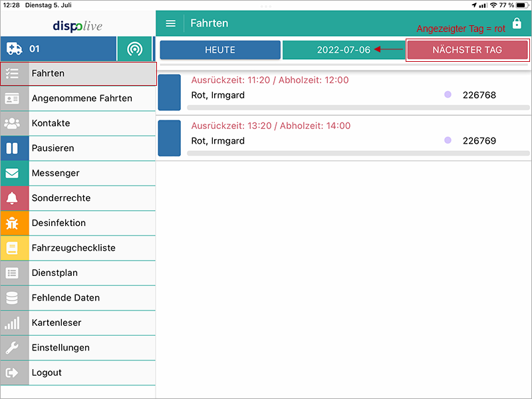This screenshot has width=532, height=399.
Task: Check the battery indicator in the status bar
Action: click(x=522, y=5)
